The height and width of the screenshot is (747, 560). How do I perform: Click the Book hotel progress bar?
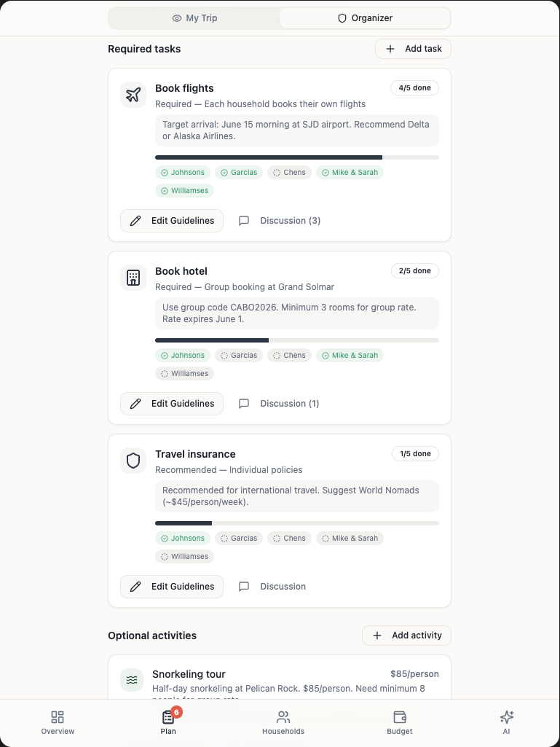(x=296, y=340)
